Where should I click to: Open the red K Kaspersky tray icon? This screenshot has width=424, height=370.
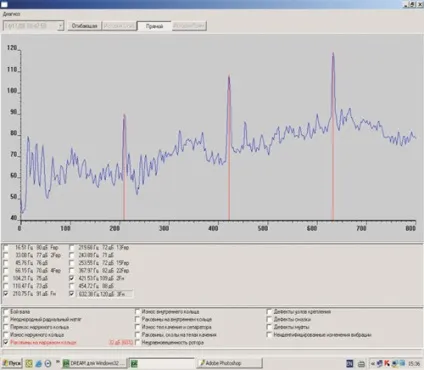click(x=387, y=363)
